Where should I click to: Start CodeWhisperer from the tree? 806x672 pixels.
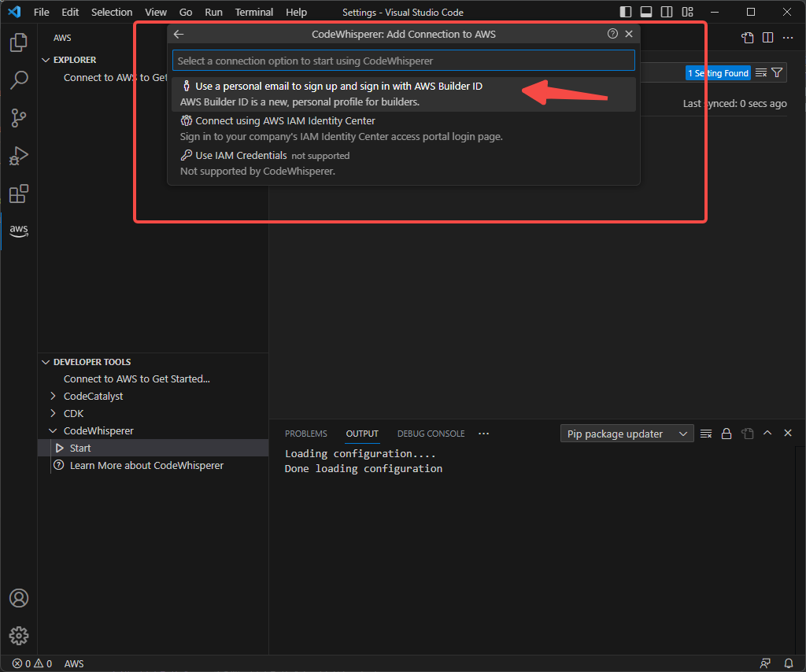tap(154, 448)
